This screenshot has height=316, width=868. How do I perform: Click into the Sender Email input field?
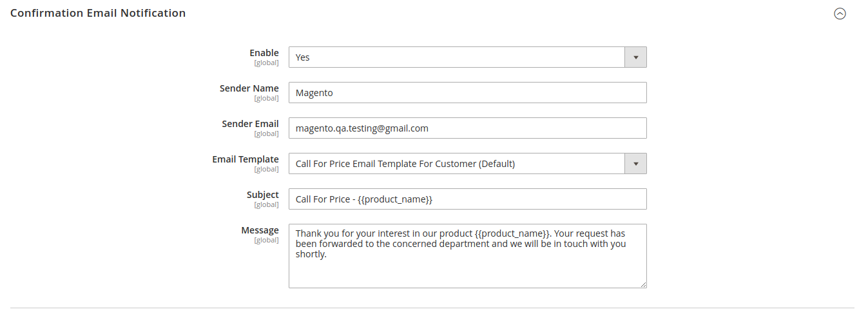click(467, 128)
